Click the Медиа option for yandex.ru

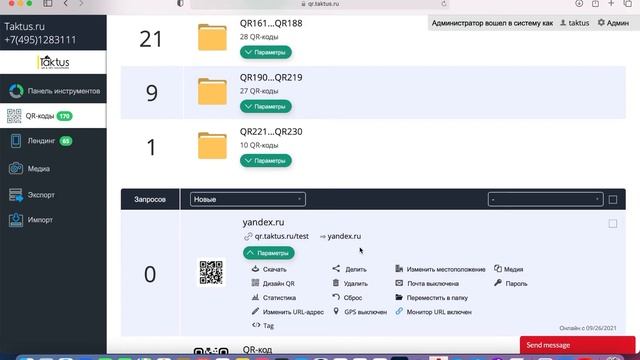[509, 269]
